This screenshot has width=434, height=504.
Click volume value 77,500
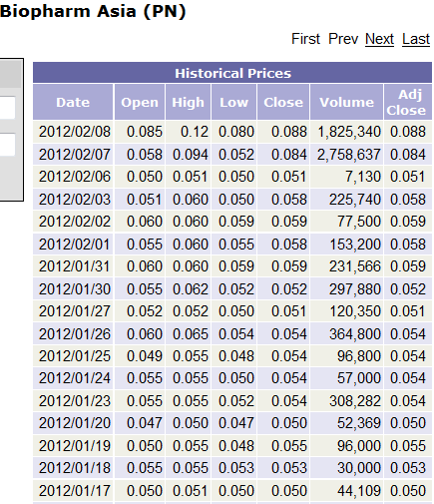pos(359,222)
